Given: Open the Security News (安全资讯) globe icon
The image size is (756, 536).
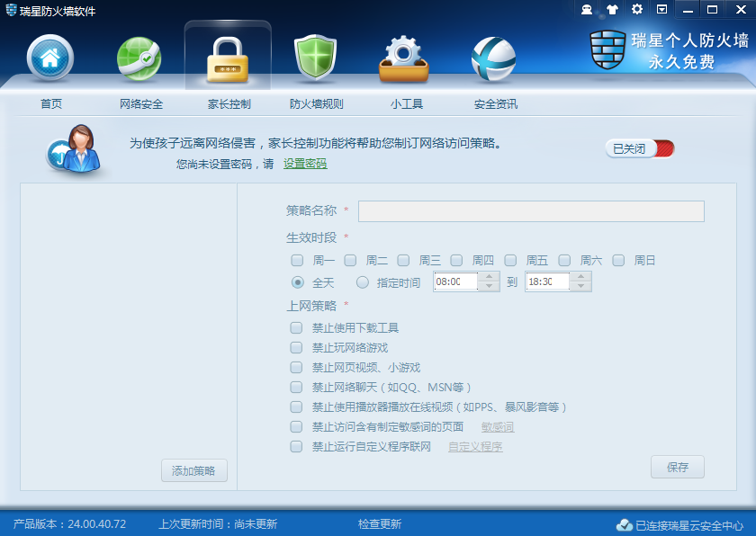Looking at the screenshot, I should [493, 58].
